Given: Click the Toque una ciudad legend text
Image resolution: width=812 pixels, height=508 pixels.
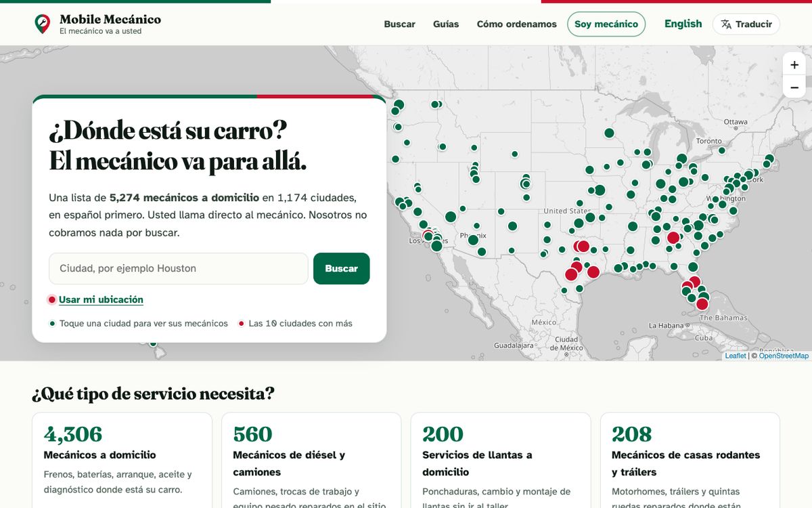Looking at the screenshot, I should [143, 324].
